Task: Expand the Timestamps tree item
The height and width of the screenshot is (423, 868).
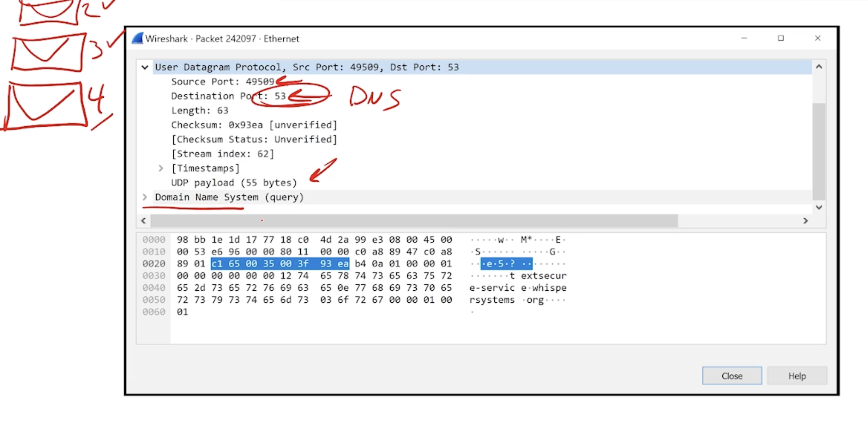Action: coord(161,168)
